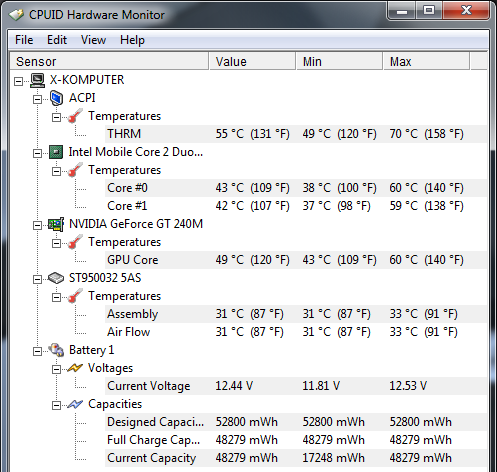Click the Voltages lightning icon
Image resolution: width=497 pixels, height=472 pixels.
(x=75, y=368)
